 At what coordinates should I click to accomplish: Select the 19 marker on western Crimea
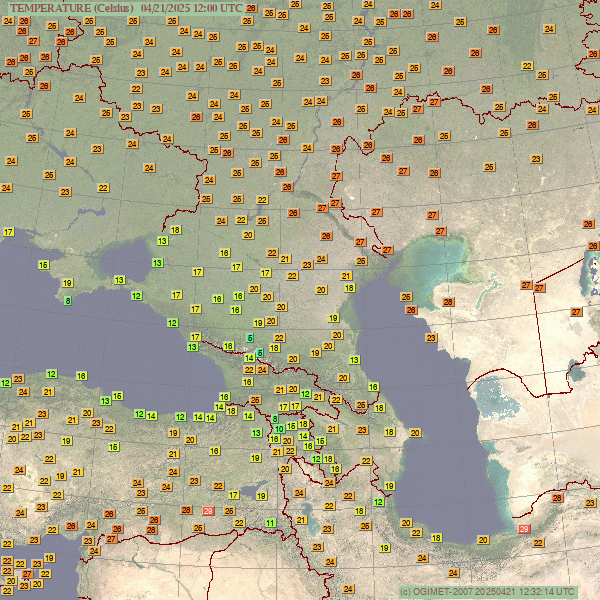click(x=67, y=284)
